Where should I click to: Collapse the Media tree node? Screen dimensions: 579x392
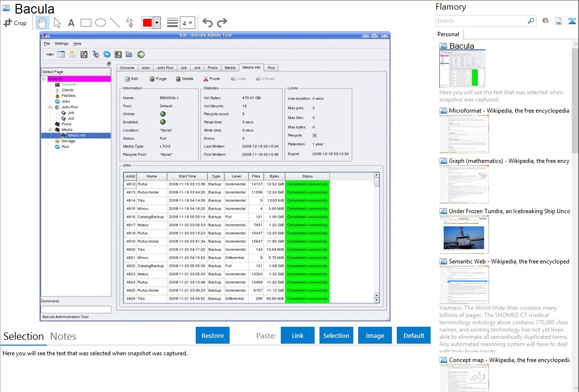coord(50,130)
